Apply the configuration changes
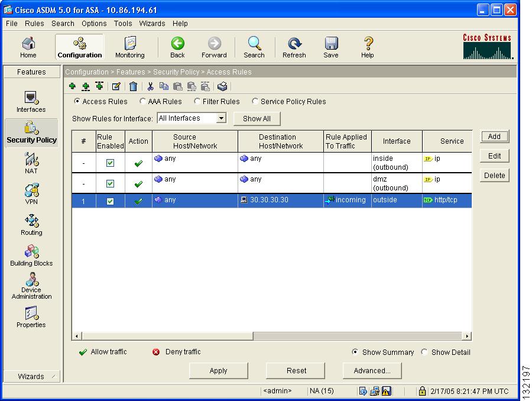532x401 pixels. (x=219, y=370)
